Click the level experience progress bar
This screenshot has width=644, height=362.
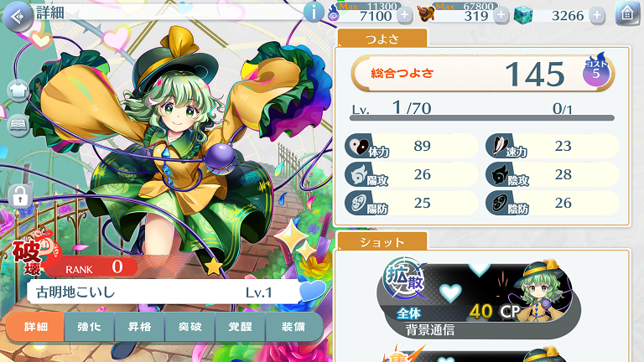(x=482, y=118)
